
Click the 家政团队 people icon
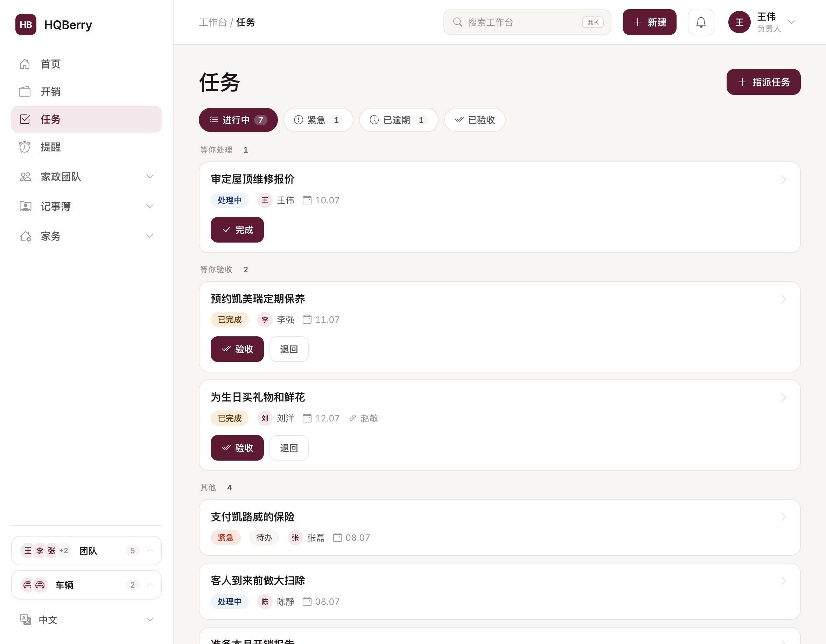pyautogui.click(x=25, y=177)
